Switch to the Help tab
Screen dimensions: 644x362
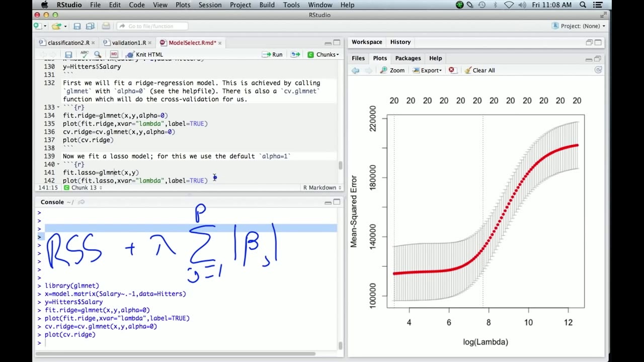point(436,58)
